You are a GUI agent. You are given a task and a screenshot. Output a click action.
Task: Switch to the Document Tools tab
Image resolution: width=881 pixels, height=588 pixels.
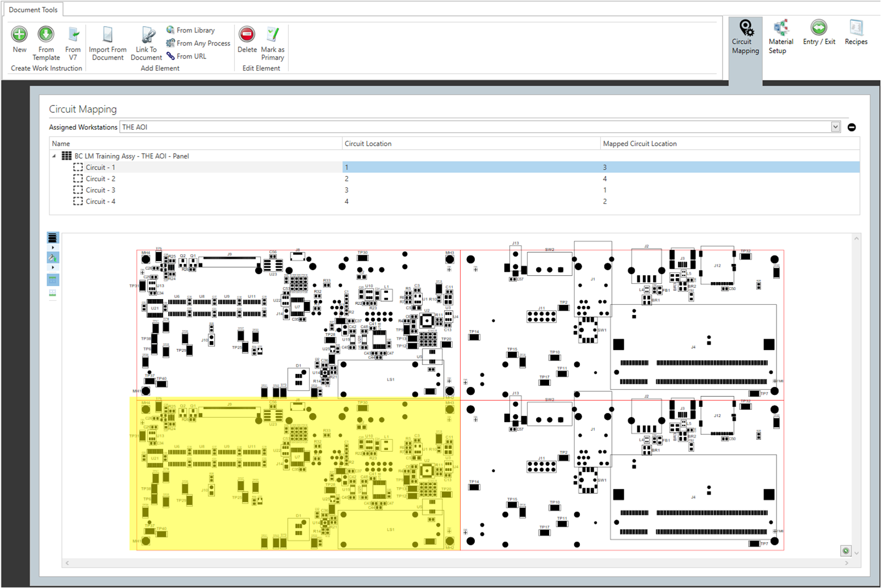(33, 9)
